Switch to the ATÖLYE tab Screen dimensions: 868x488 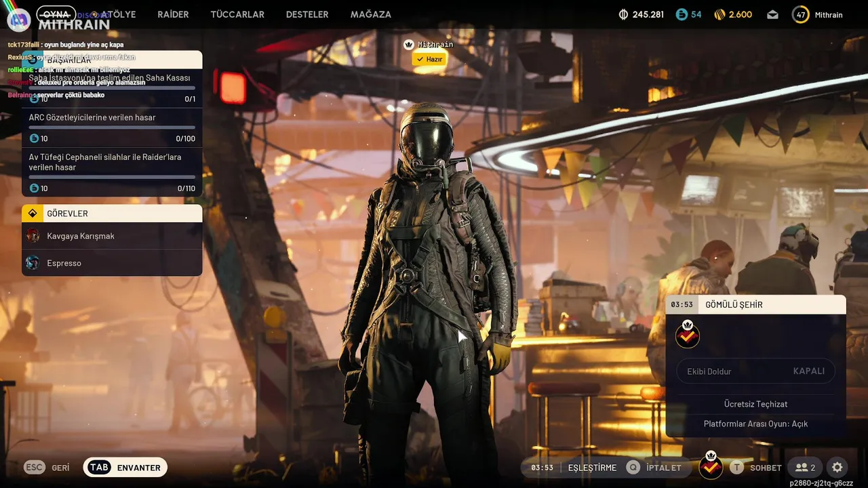click(x=118, y=14)
